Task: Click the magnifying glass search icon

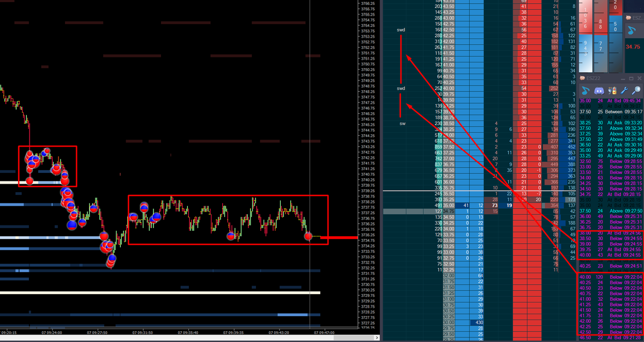Action: [636, 91]
